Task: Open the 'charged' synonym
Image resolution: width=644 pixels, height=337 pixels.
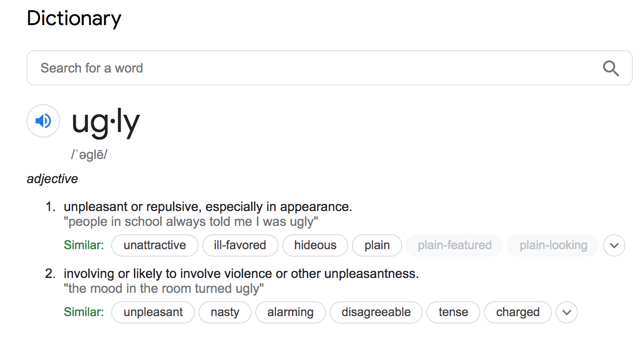Action: (x=518, y=312)
